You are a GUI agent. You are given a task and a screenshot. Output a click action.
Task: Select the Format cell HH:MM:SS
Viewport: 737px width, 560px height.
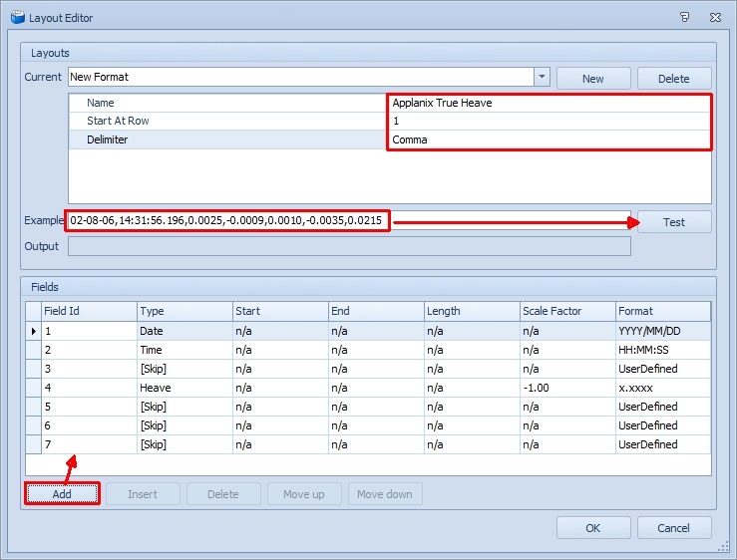pyautogui.click(x=661, y=350)
